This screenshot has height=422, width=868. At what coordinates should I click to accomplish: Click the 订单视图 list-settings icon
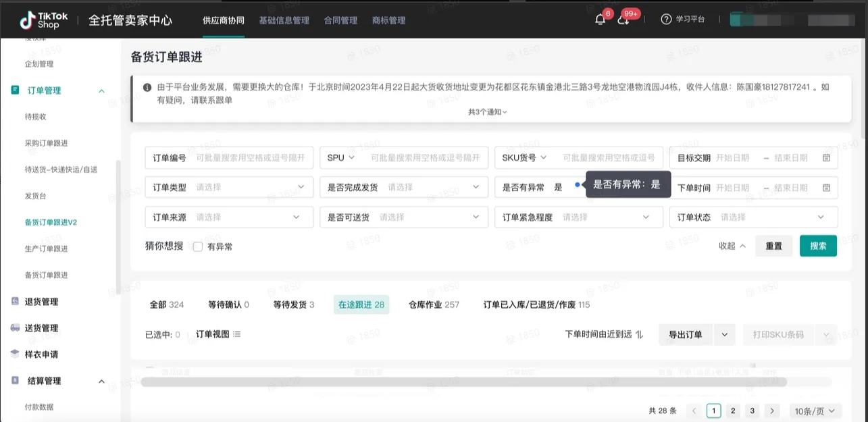[x=236, y=334]
